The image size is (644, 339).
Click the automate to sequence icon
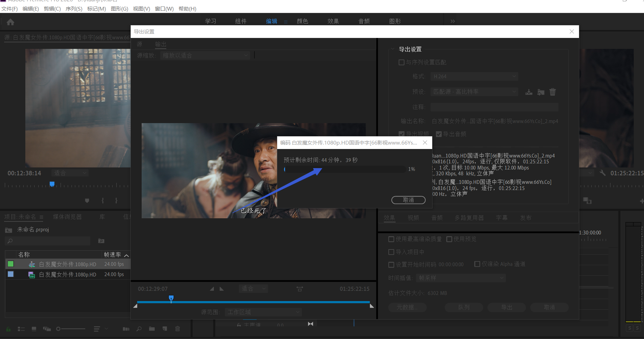click(126, 329)
